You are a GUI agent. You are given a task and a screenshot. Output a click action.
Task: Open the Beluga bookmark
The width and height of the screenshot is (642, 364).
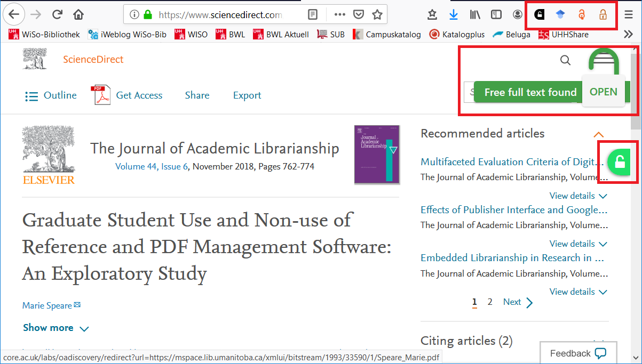pyautogui.click(x=511, y=35)
